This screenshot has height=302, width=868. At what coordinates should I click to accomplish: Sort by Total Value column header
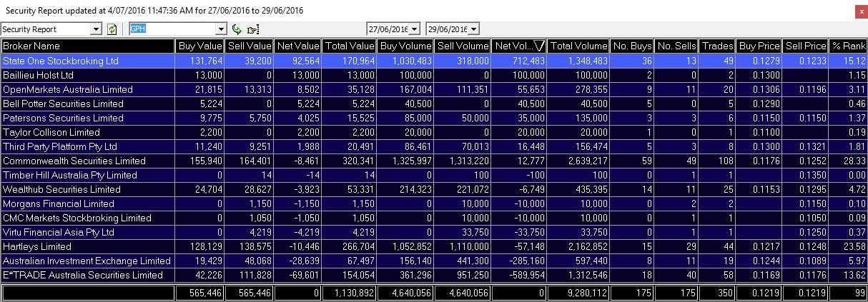(x=350, y=46)
